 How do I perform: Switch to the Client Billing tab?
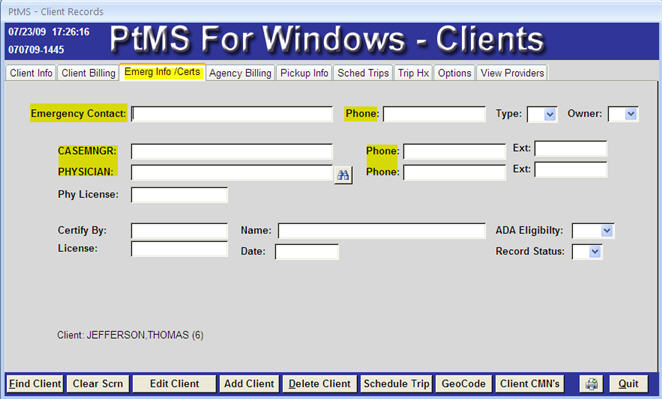pos(88,73)
